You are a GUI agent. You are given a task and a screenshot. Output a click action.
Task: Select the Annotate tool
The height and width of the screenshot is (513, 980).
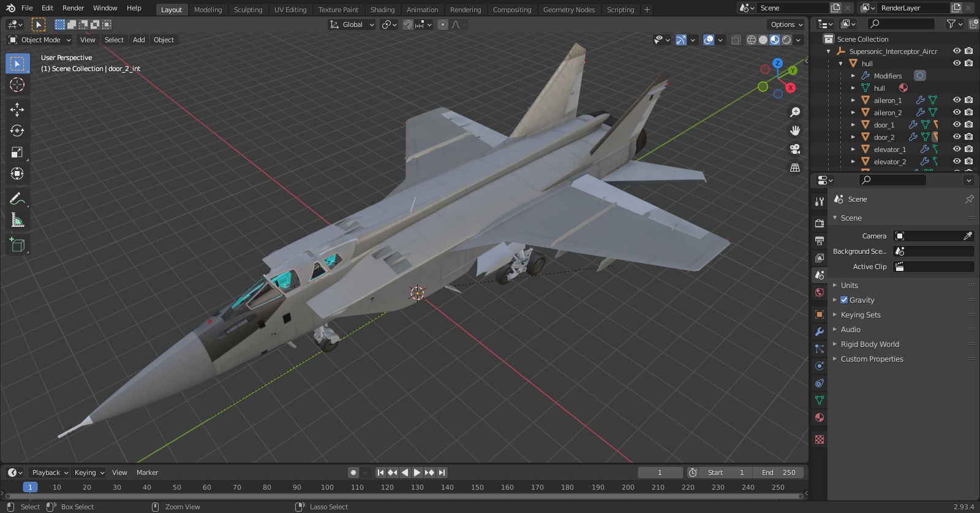17,198
